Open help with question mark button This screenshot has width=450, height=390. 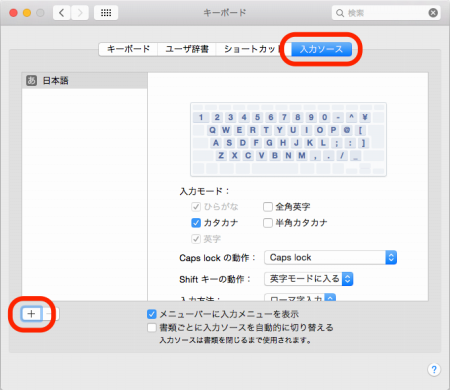pos(434,369)
